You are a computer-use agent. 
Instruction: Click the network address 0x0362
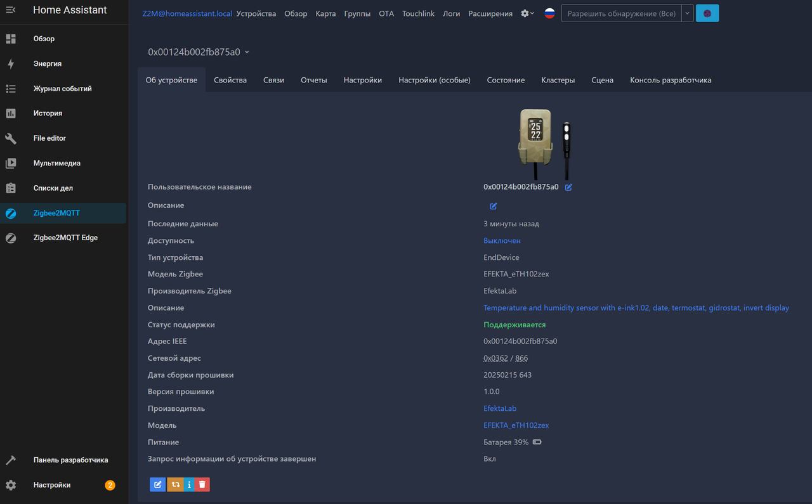click(495, 358)
